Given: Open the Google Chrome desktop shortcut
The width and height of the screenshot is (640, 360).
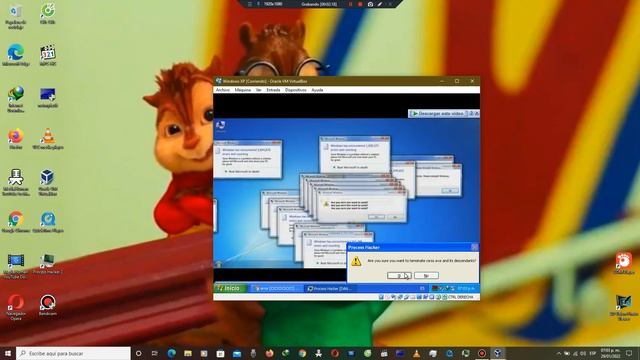Looking at the screenshot, I should coord(16,222).
